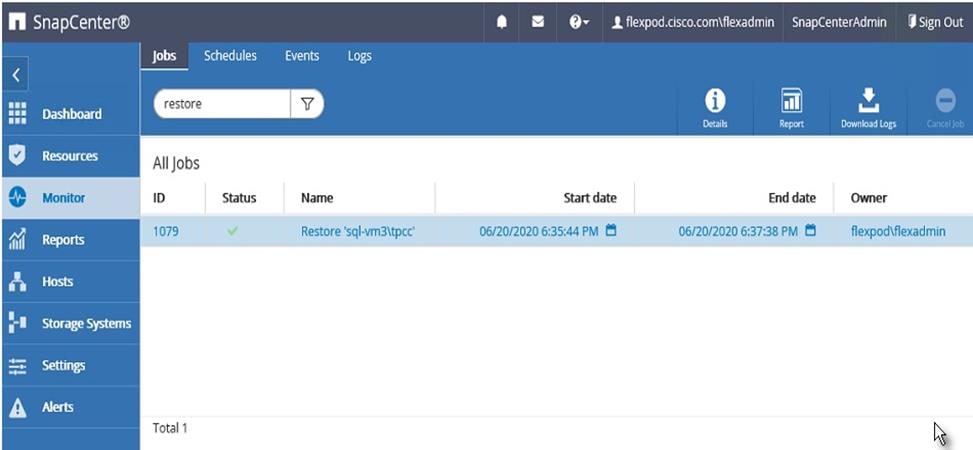Image resolution: width=973 pixels, height=450 pixels.
Task: Sort jobs by Status column header
Action: [239, 198]
